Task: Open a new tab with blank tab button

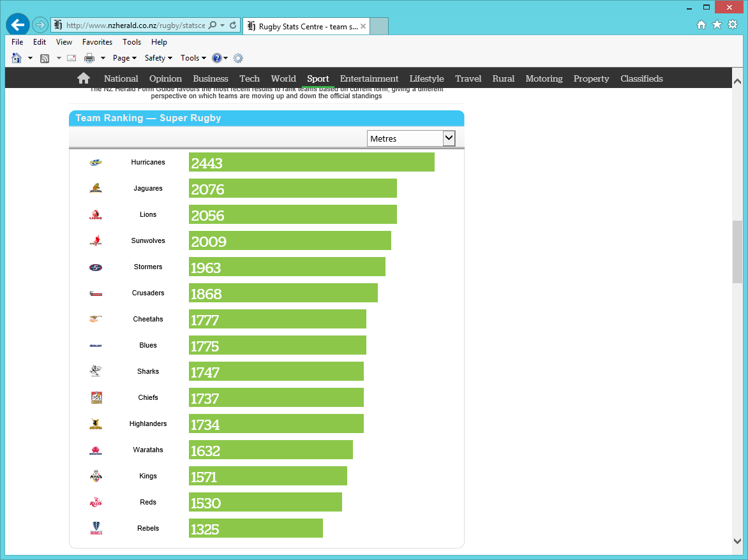Action: pyautogui.click(x=379, y=26)
